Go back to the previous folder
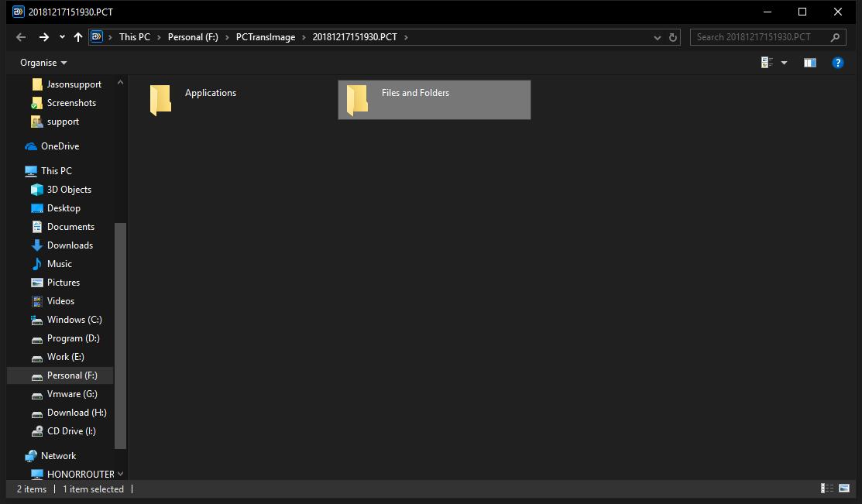 (21, 37)
